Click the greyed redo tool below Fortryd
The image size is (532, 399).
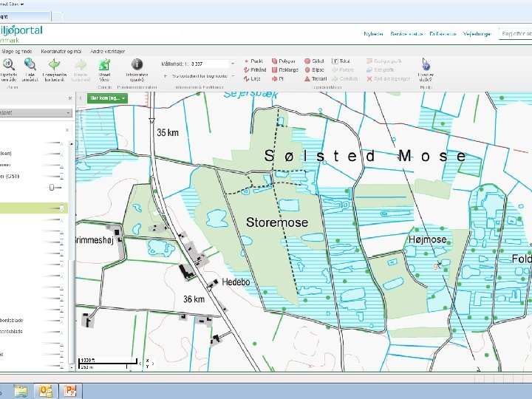[345, 79]
